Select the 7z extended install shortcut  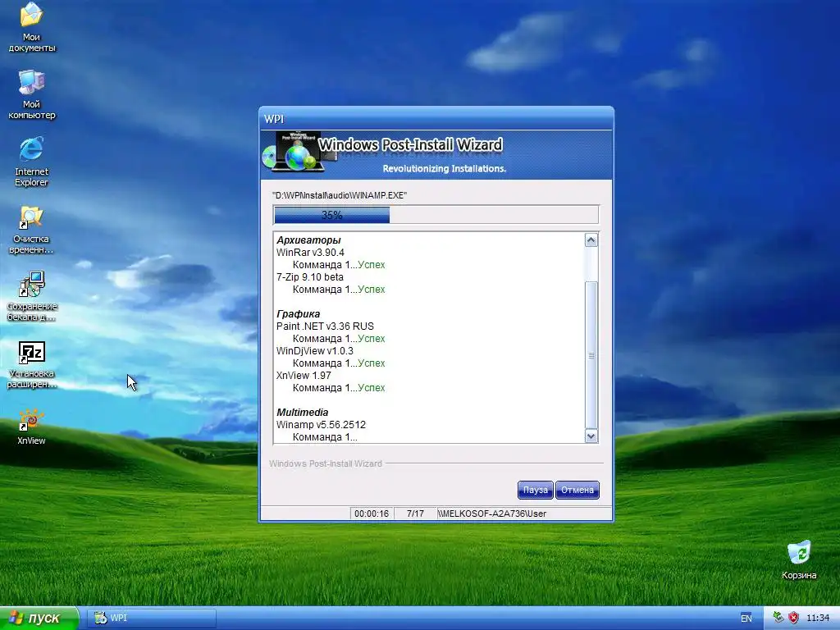[x=31, y=364]
